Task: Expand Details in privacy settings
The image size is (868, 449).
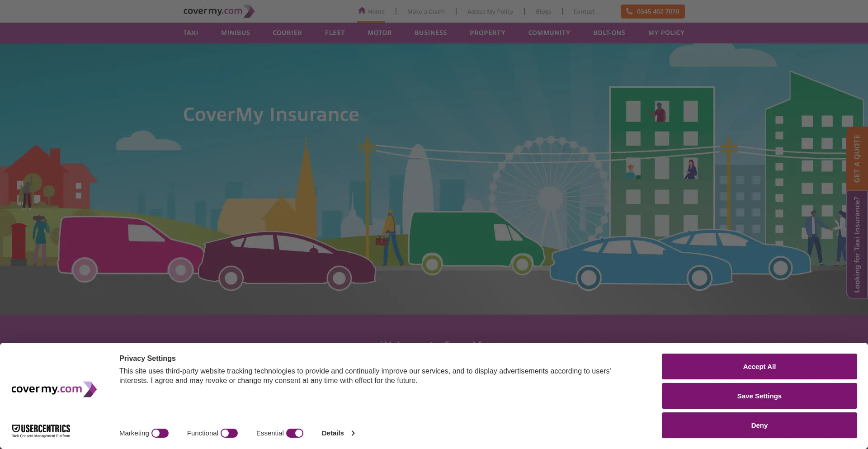Action: pos(338,433)
